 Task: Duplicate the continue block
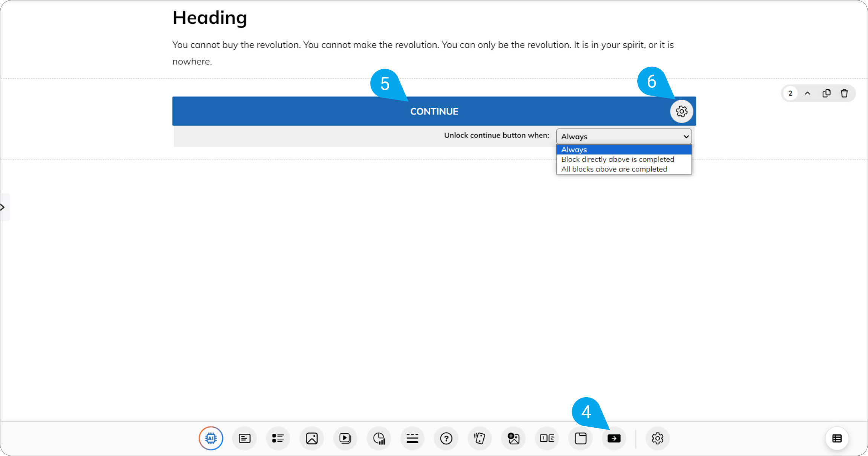click(x=826, y=93)
